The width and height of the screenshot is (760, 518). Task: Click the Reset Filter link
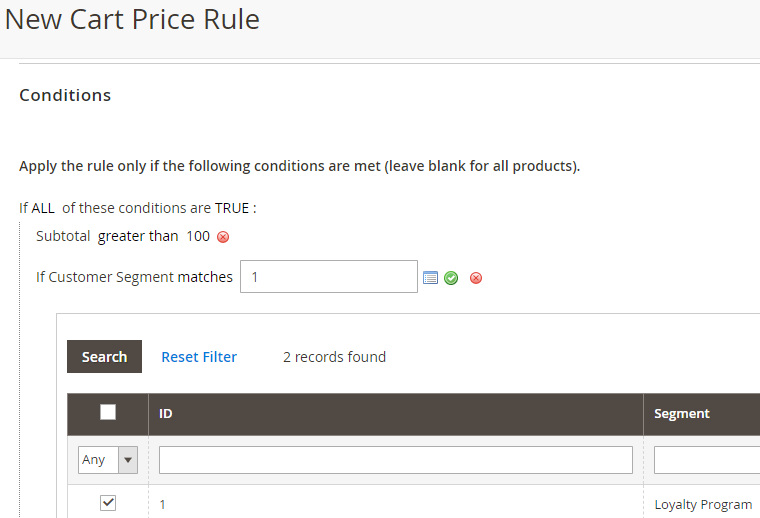(x=199, y=357)
